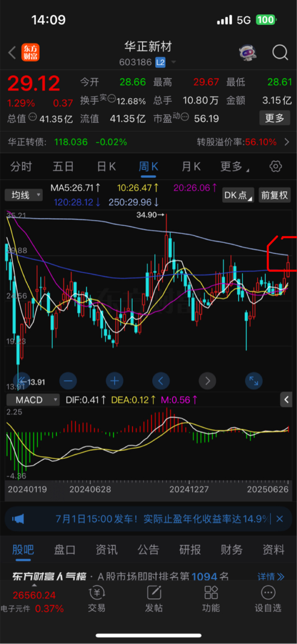This screenshot has width=297, height=644.
Task: Switch to 盘口 tab
Action: click(65, 550)
